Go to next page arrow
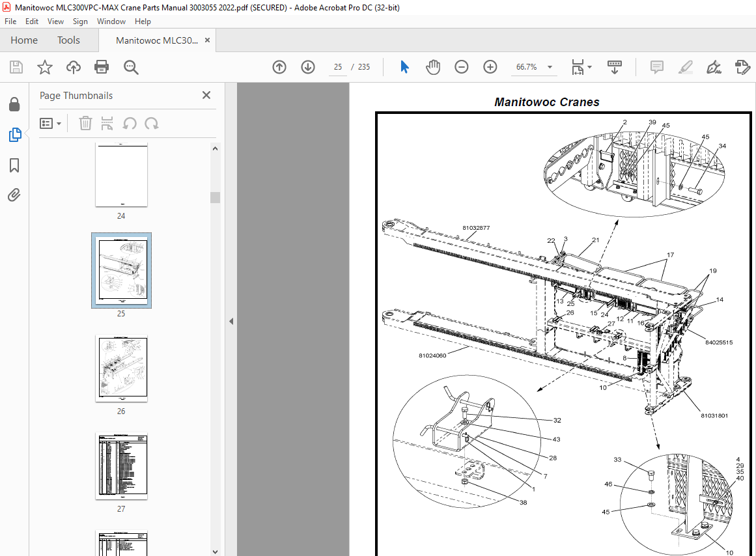Screen dimensions: 756x556 [307, 67]
